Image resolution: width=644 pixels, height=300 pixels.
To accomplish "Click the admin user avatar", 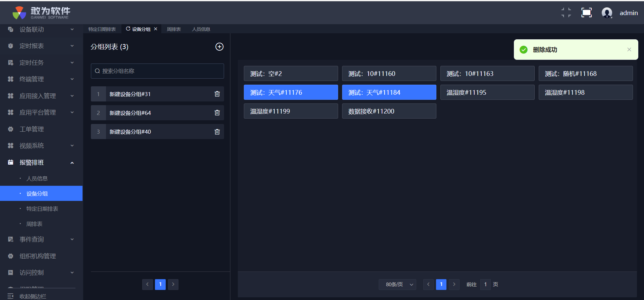I will [x=607, y=13].
